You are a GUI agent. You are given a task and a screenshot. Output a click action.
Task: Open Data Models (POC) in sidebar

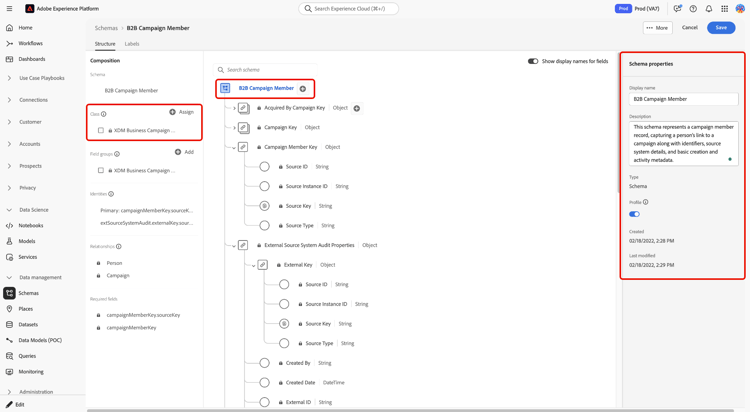pos(40,341)
